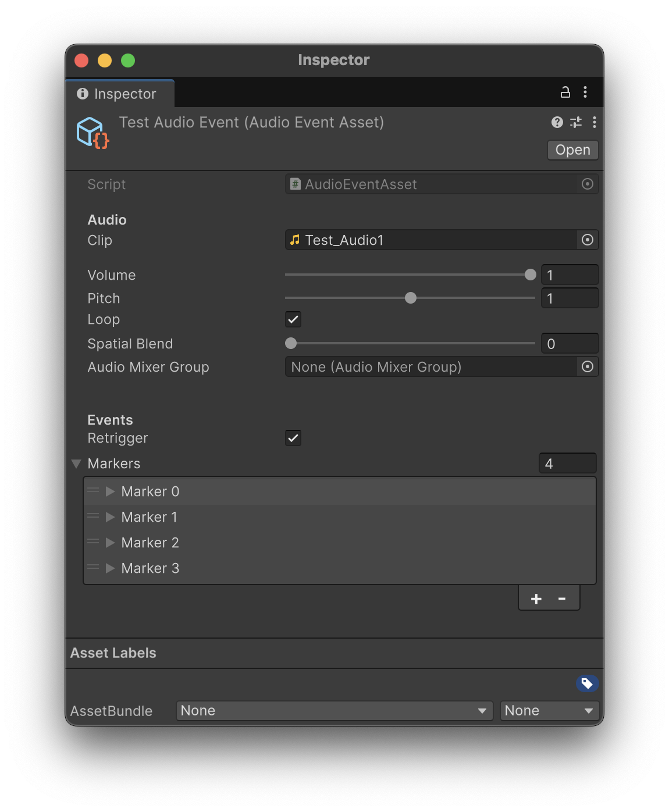Remove a marker with the minus button
This screenshot has width=669, height=812.
[x=562, y=599]
